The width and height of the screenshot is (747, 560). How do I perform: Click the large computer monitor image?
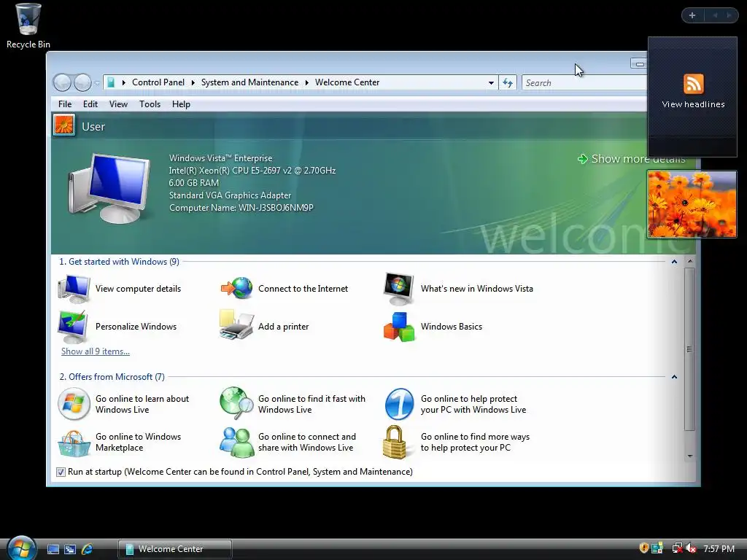[x=109, y=189]
